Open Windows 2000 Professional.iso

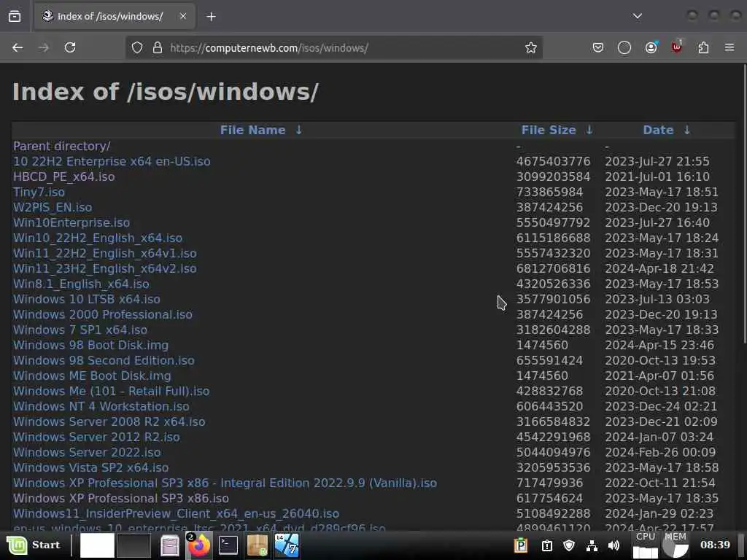102,314
